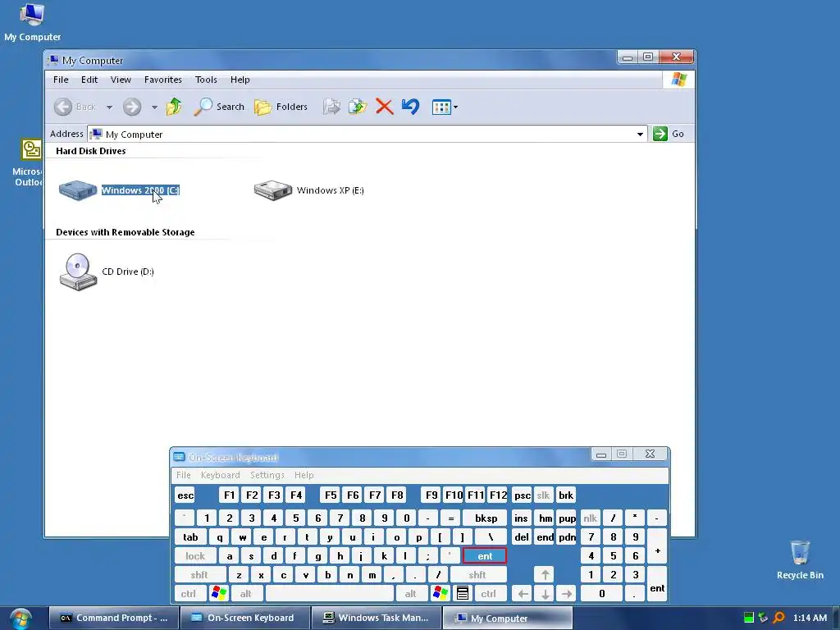Click the down arrow key

[x=545, y=594]
